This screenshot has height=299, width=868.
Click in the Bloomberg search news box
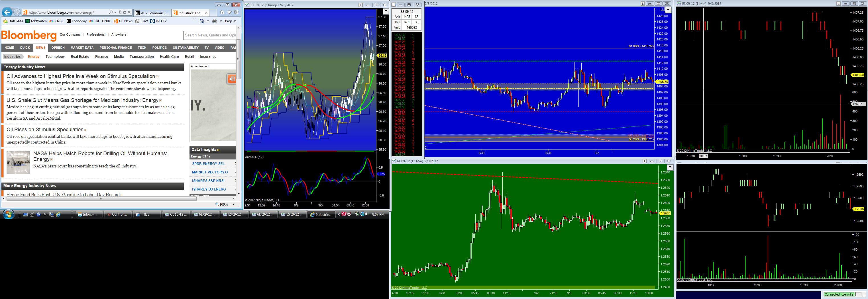tap(210, 35)
